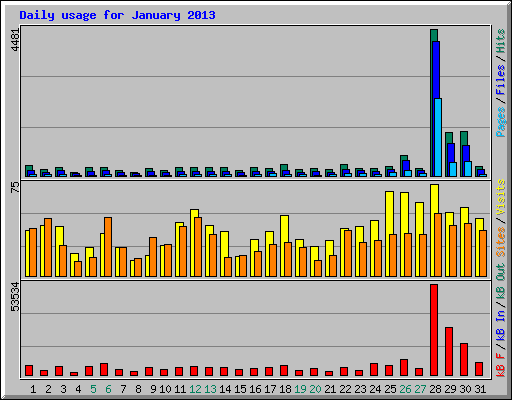Click day label 13 on x-axis

pos(210,389)
